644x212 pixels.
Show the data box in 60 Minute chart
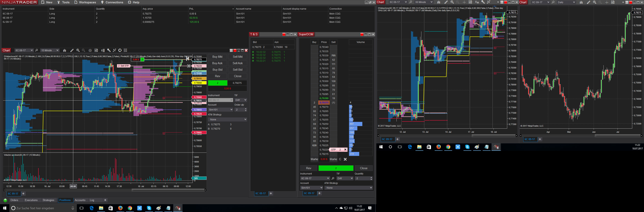tap(470, 2)
